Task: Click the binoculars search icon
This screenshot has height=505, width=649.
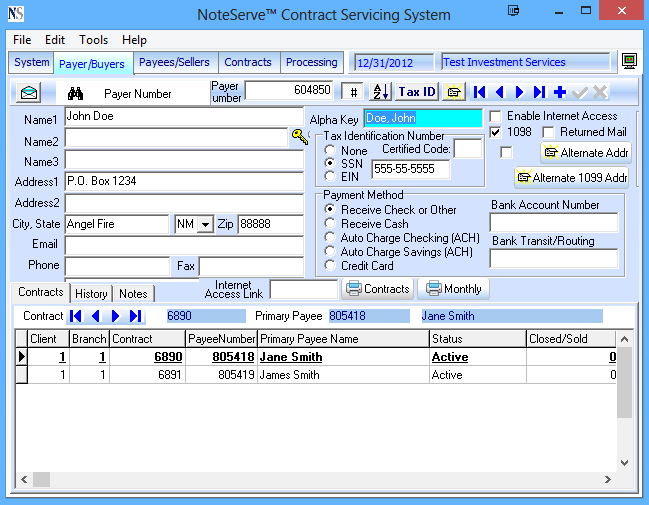Action: point(75,93)
